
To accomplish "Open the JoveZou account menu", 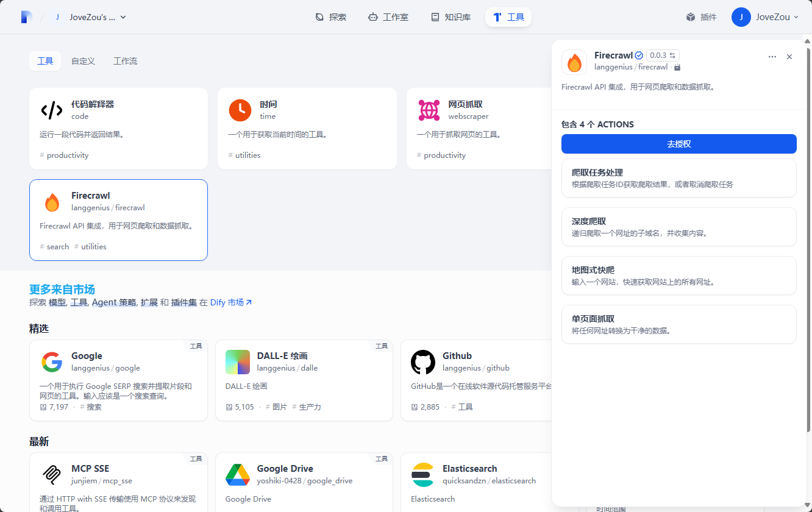I will point(766,17).
